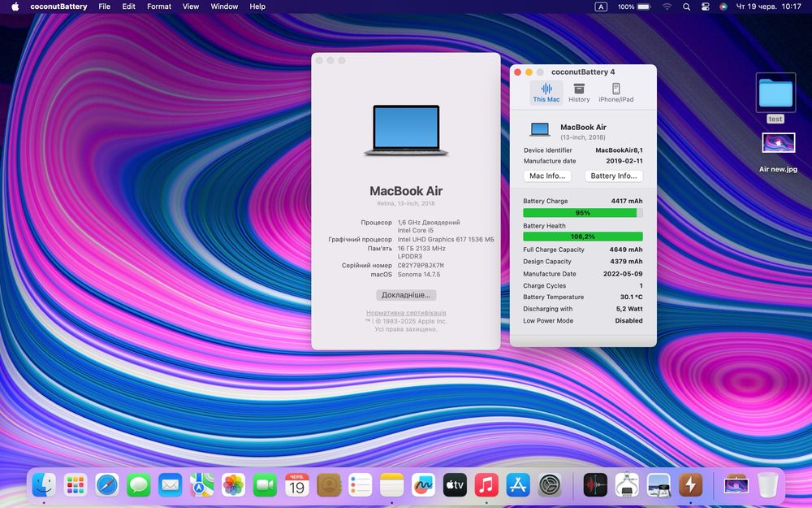Click the Battery Health 106,2% bar
This screenshot has width=812, height=508.
pyautogui.click(x=582, y=237)
